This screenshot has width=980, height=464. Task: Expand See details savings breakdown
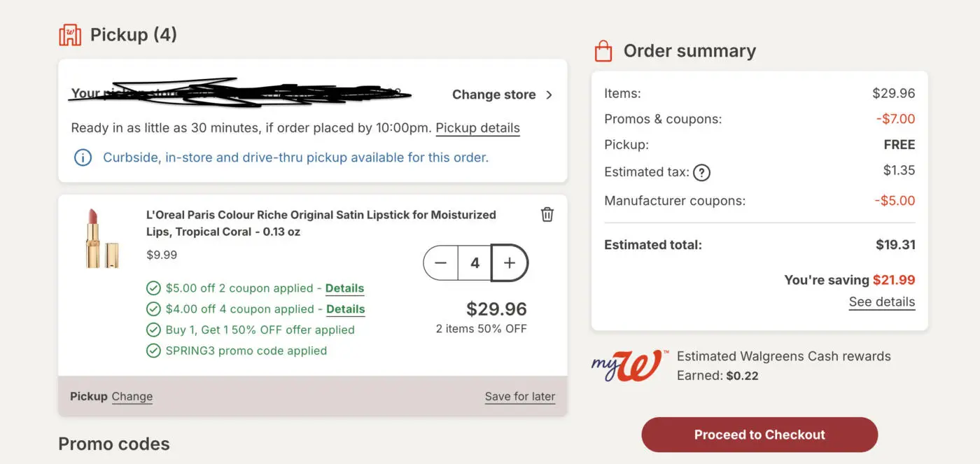point(881,302)
